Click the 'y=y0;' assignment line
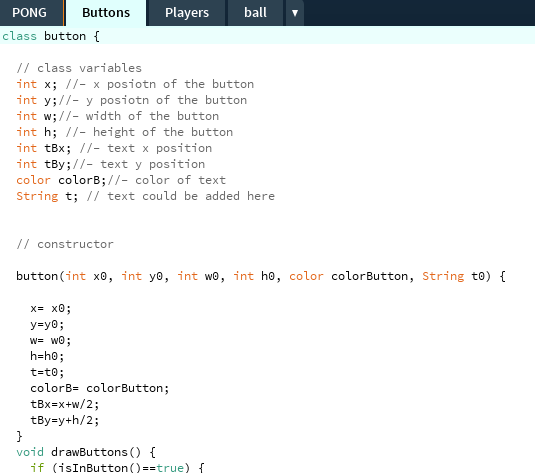The width and height of the screenshot is (535, 473). tap(47, 324)
